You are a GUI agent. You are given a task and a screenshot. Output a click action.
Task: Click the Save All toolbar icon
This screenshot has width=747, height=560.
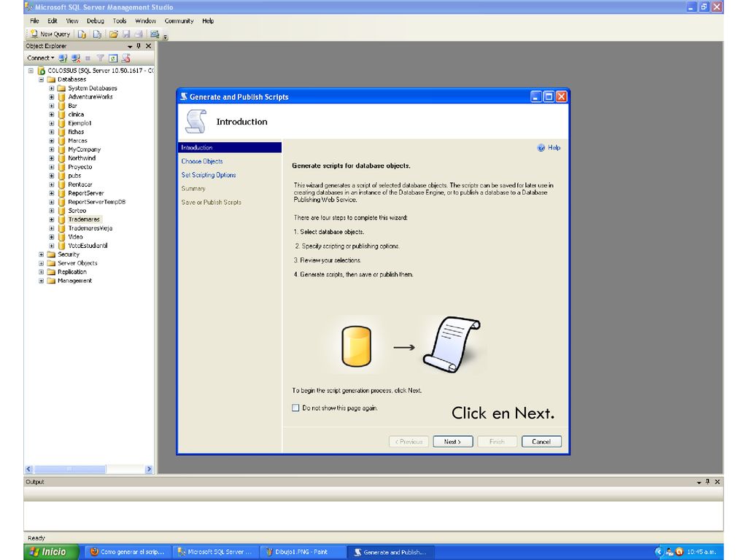tap(139, 34)
